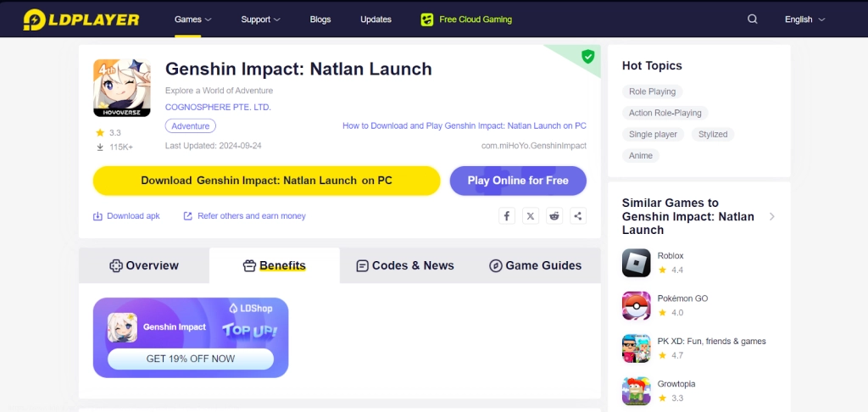The height and width of the screenshot is (412, 868).
Task: Open Roblox game title
Action: 670,256
